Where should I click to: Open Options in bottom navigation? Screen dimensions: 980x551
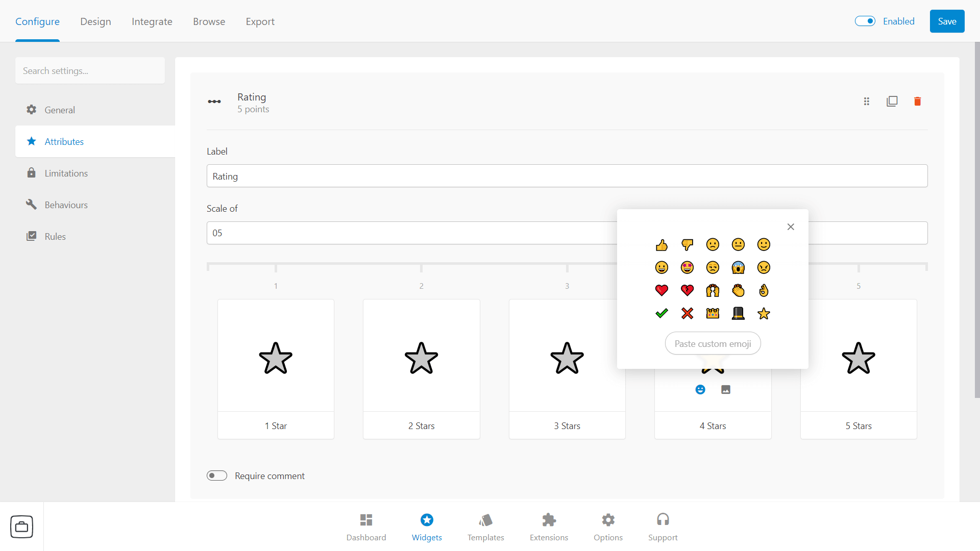(608, 527)
